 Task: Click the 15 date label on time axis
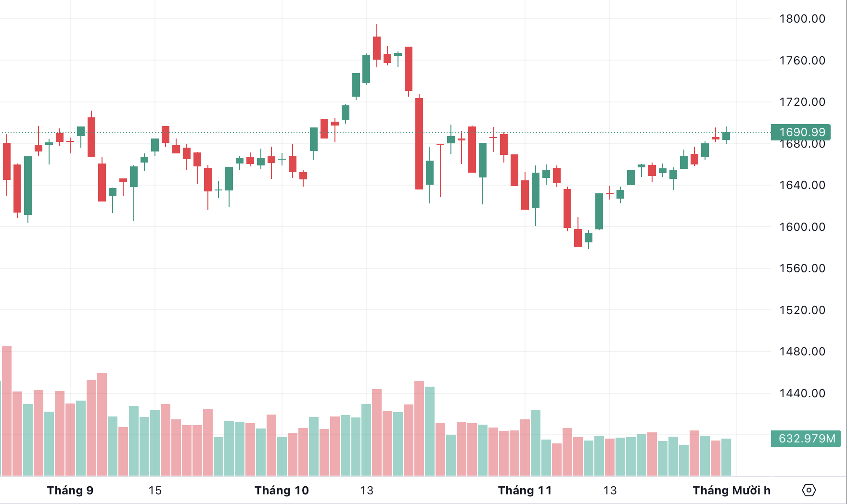155,491
